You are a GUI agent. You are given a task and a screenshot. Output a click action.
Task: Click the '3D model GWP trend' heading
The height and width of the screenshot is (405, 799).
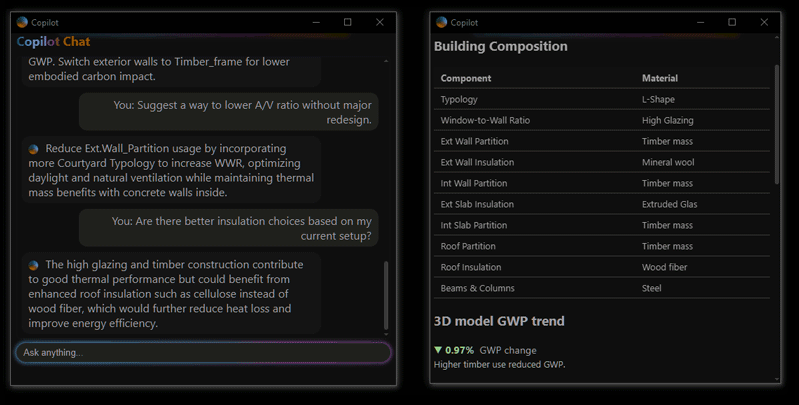click(499, 321)
